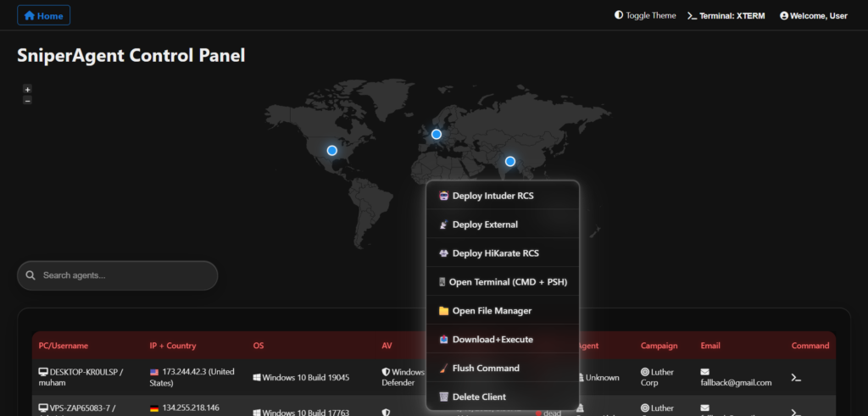Screen dimensions: 868x416
Task: Click the Search agents input field
Action: (x=118, y=275)
